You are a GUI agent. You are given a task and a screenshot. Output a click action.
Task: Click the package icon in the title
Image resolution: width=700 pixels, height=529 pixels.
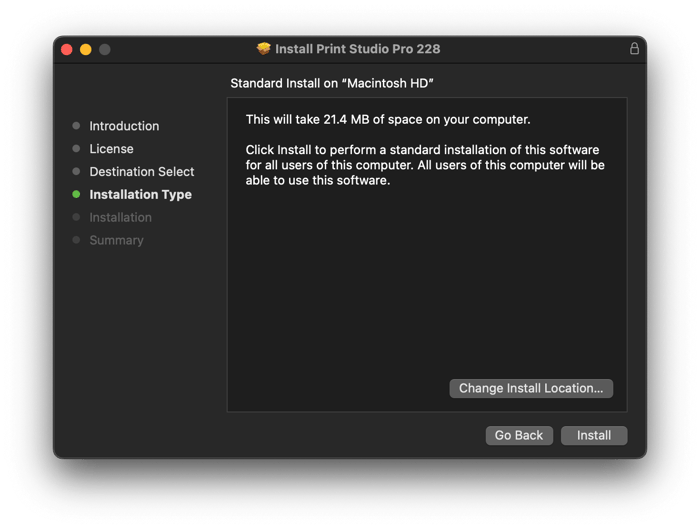264,49
